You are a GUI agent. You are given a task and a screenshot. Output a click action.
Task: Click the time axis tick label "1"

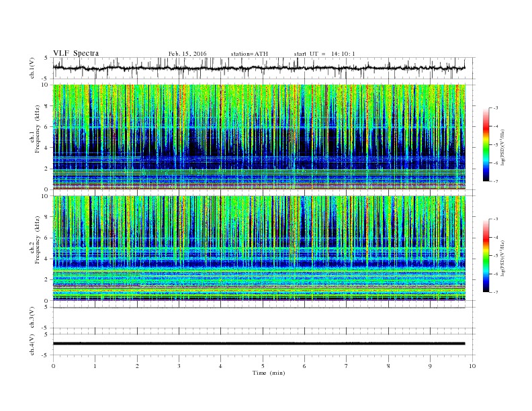pos(95,366)
